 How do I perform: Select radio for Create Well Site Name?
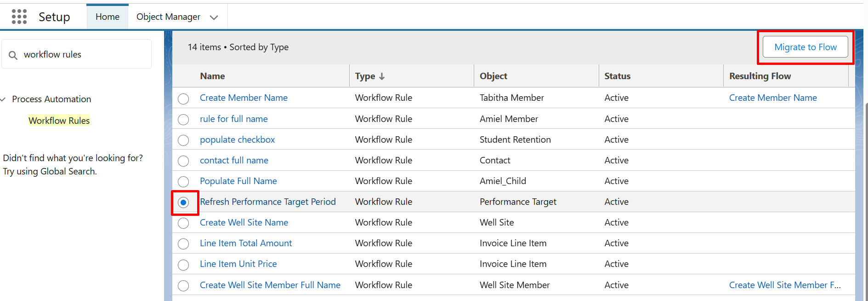[x=183, y=223]
